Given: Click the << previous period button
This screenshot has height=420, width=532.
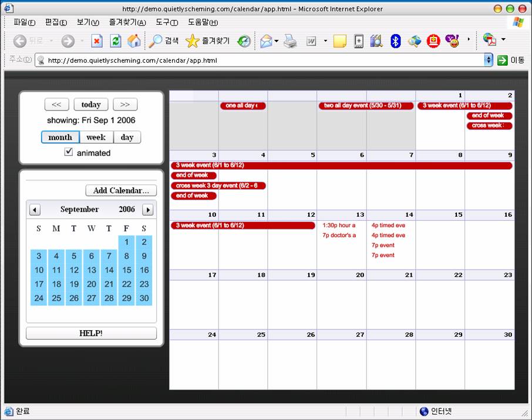Looking at the screenshot, I should [x=56, y=105].
